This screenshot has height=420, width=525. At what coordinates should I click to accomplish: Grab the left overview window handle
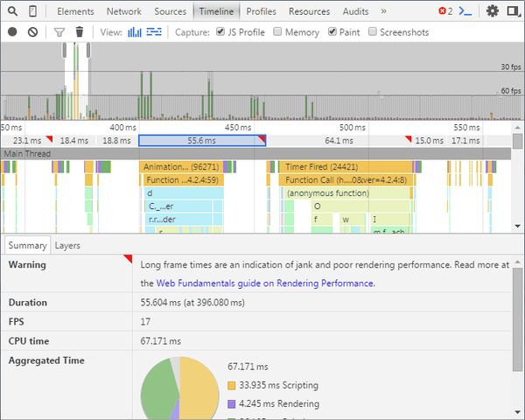coord(64,50)
